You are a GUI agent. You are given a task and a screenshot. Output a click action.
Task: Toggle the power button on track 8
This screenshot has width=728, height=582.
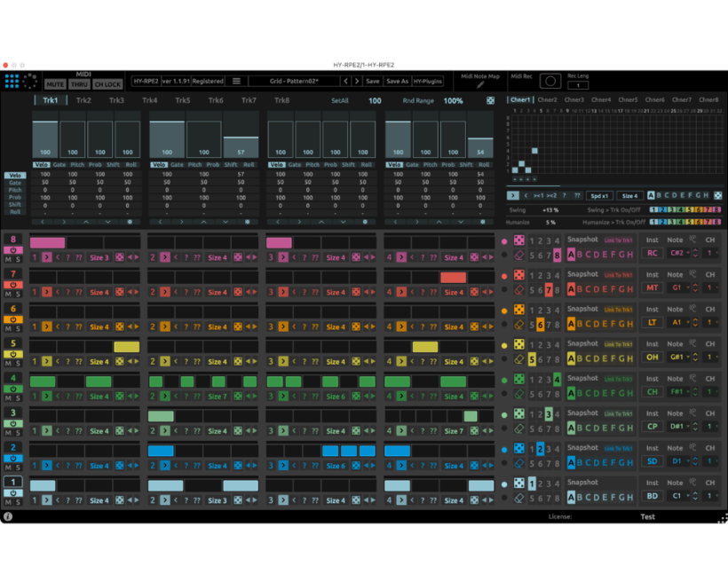click(x=13, y=249)
